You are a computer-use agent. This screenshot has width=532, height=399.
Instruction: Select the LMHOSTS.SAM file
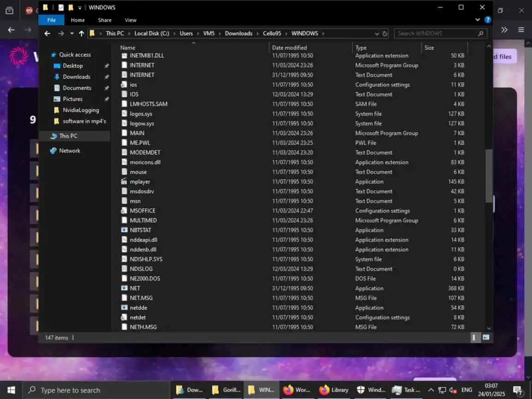click(x=148, y=104)
